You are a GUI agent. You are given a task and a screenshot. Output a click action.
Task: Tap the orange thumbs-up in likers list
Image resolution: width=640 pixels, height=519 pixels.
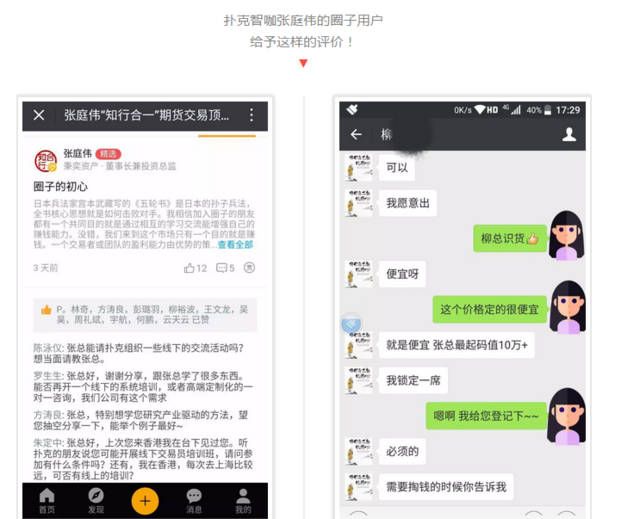tap(46, 310)
